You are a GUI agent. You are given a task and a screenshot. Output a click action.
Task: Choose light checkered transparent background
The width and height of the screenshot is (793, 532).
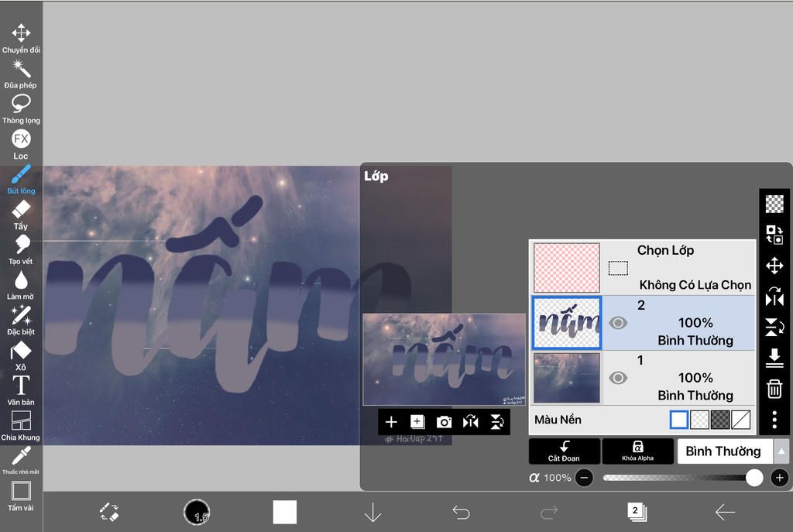pos(699,420)
